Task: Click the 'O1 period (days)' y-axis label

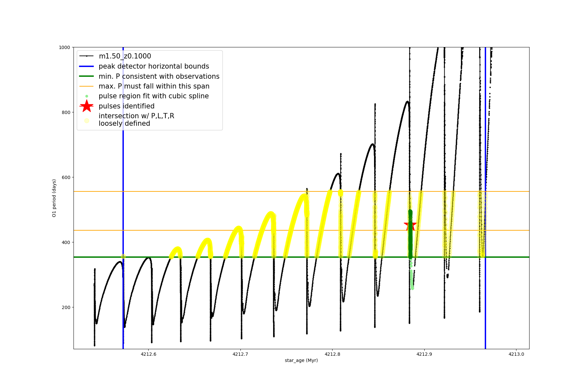Action: point(54,198)
